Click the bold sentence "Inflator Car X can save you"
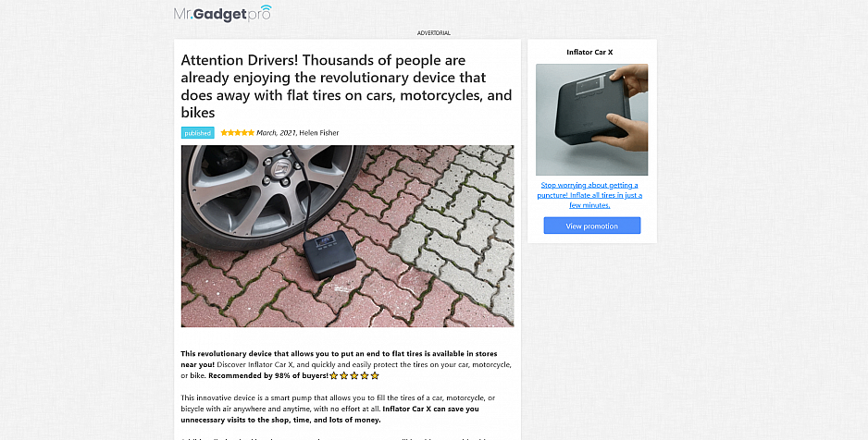868x440 pixels. click(430, 409)
